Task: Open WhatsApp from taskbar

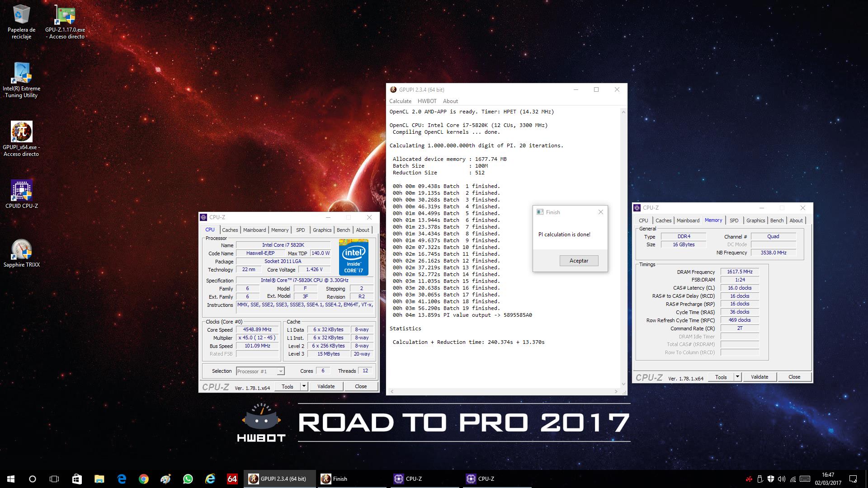Action: tap(188, 479)
